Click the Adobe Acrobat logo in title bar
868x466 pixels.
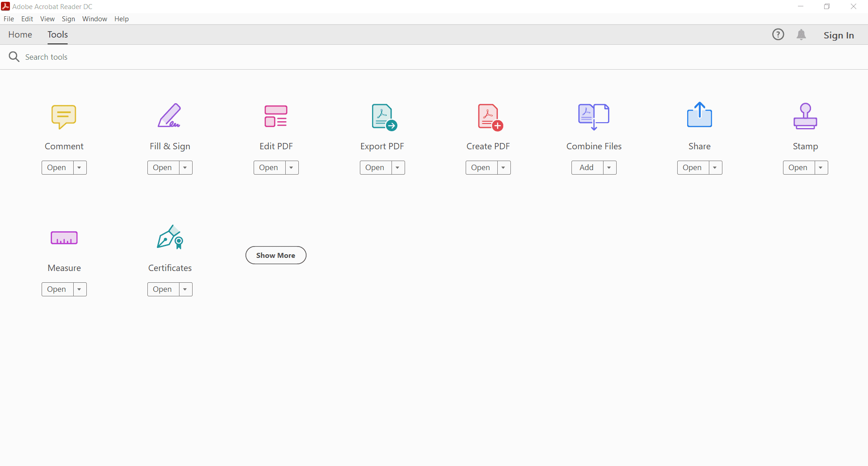click(x=5, y=6)
